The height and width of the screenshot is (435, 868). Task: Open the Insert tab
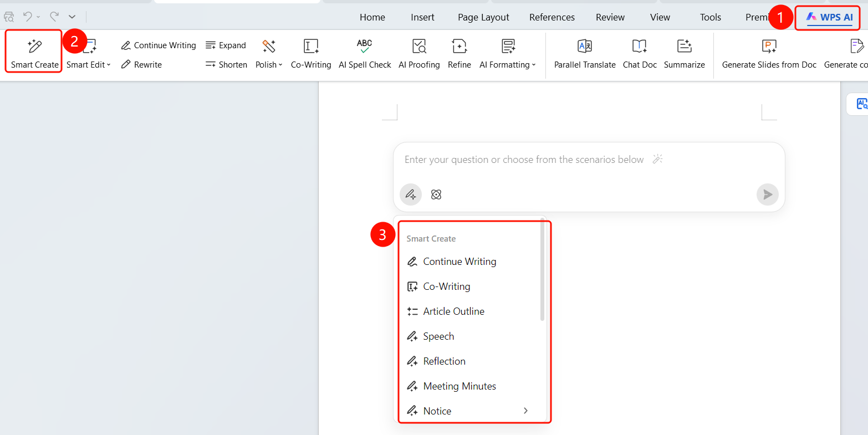pyautogui.click(x=422, y=17)
